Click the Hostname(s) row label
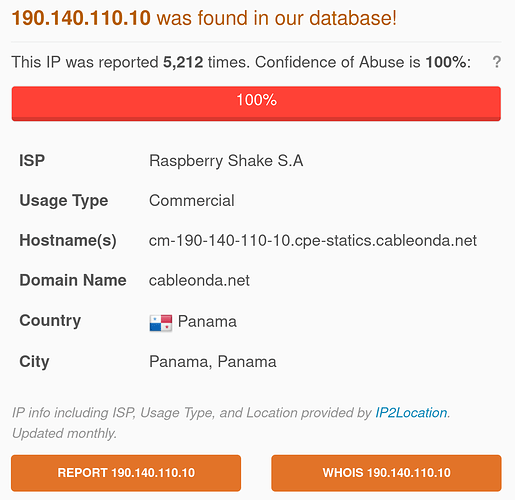This screenshot has width=515, height=500. [68, 241]
